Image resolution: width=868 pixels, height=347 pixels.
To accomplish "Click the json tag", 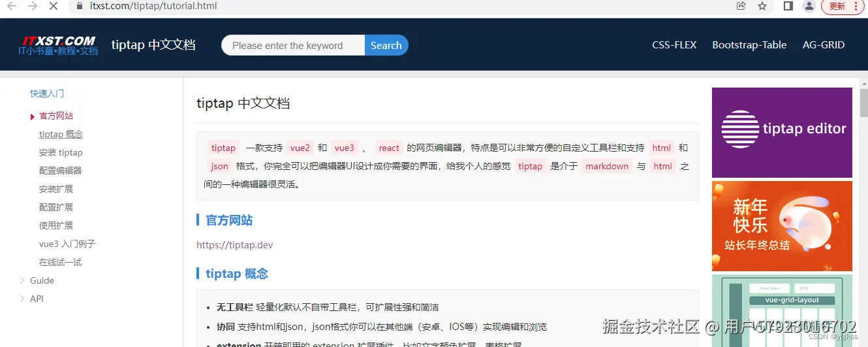I will pyautogui.click(x=220, y=166).
